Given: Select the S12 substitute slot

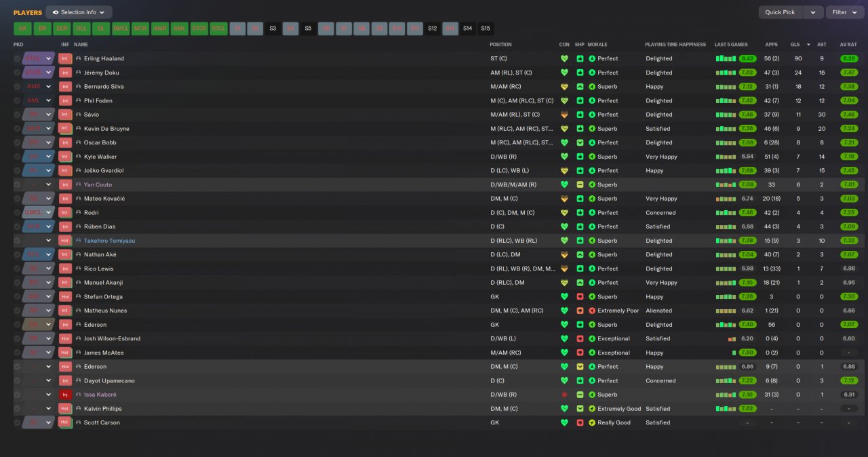Looking at the screenshot, I should click(433, 28).
